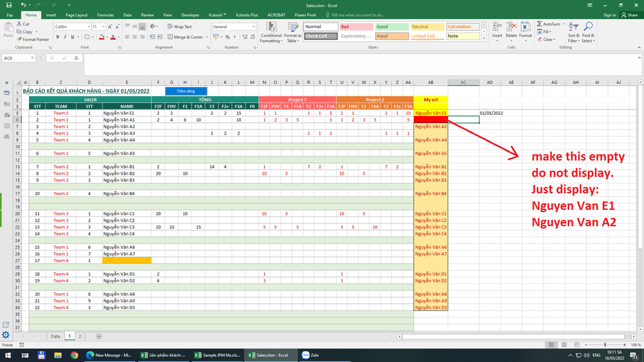Increase the cell indent
Viewport: 644px width, 362px height.
tap(160, 37)
